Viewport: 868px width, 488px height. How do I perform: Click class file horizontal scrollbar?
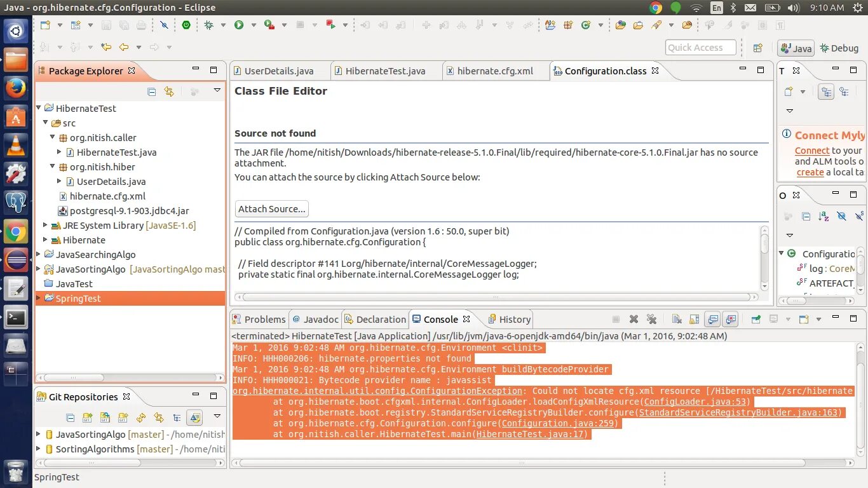(x=496, y=297)
